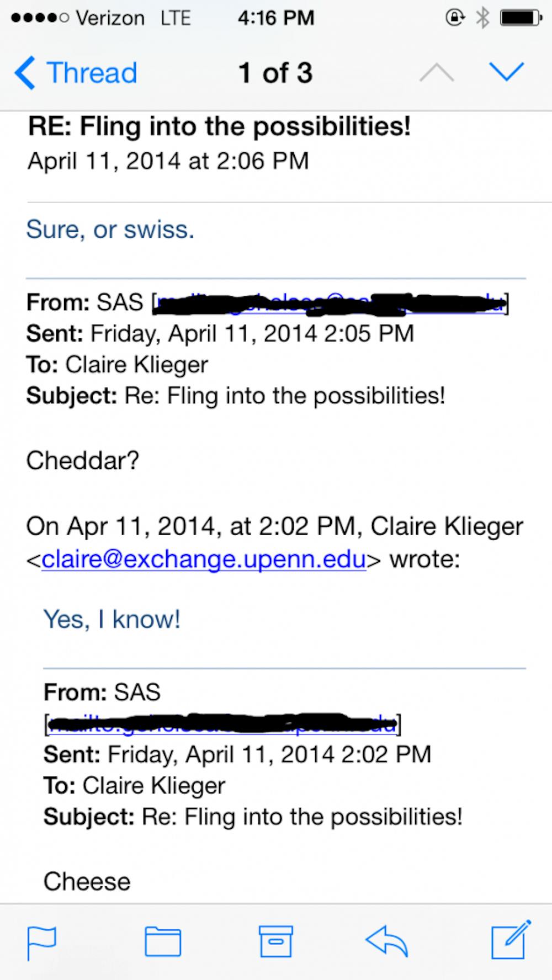Tap the Bluetooth status icon
The image size is (552, 980).
[x=483, y=18]
